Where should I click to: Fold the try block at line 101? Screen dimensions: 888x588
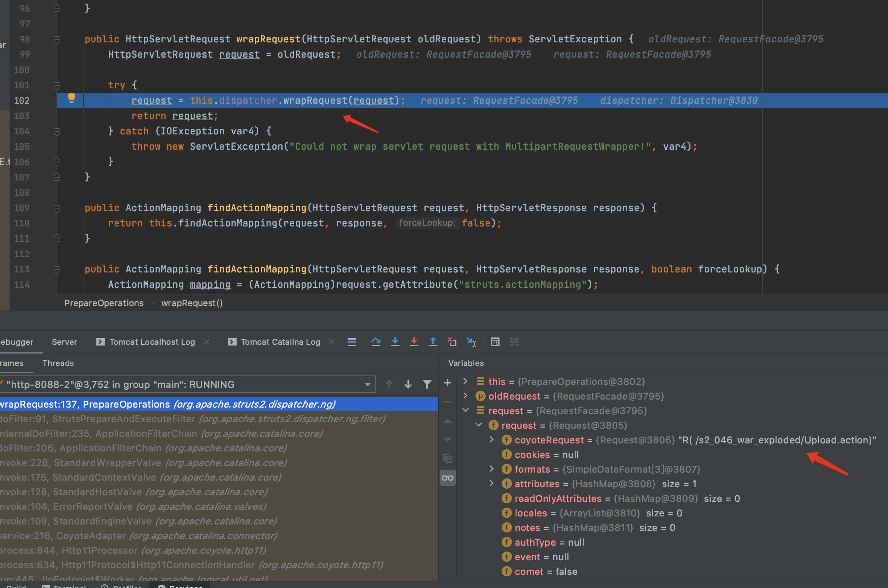[x=57, y=85]
